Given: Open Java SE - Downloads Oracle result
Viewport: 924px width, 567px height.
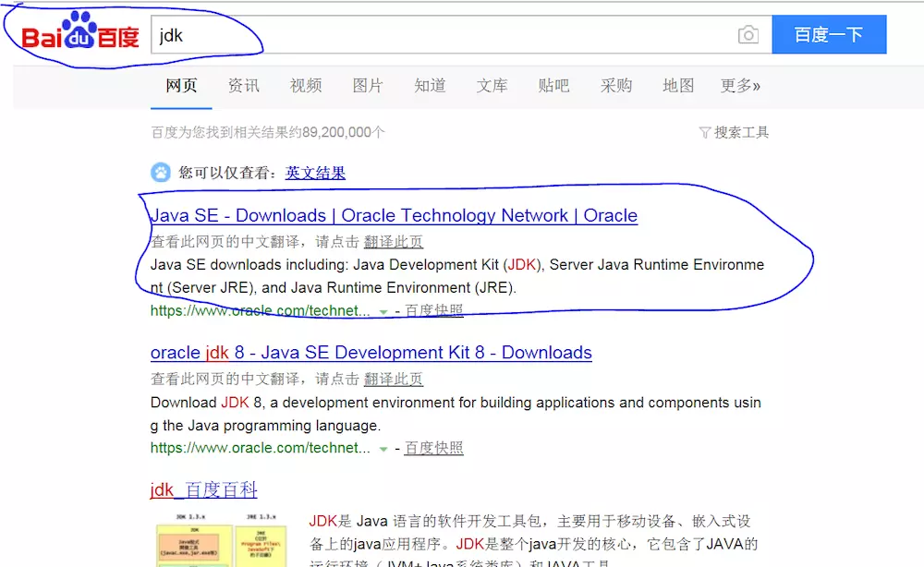Looking at the screenshot, I should [394, 215].
